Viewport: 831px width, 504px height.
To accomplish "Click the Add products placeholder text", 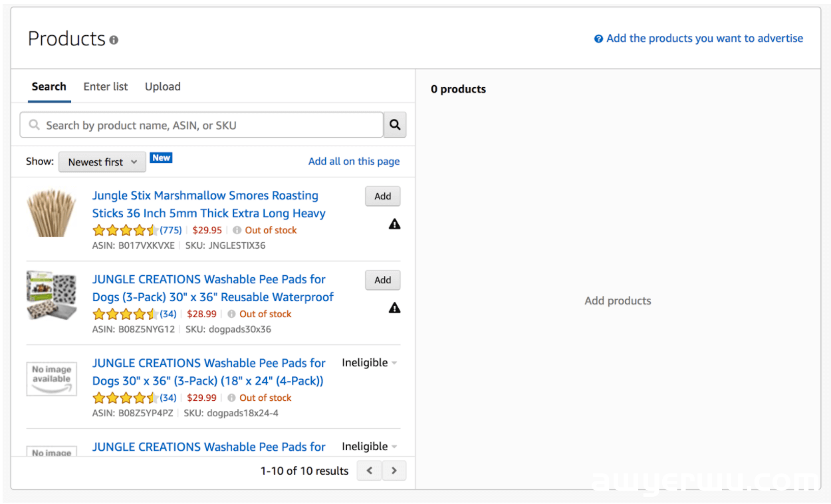I will click(x=618, y=301).
